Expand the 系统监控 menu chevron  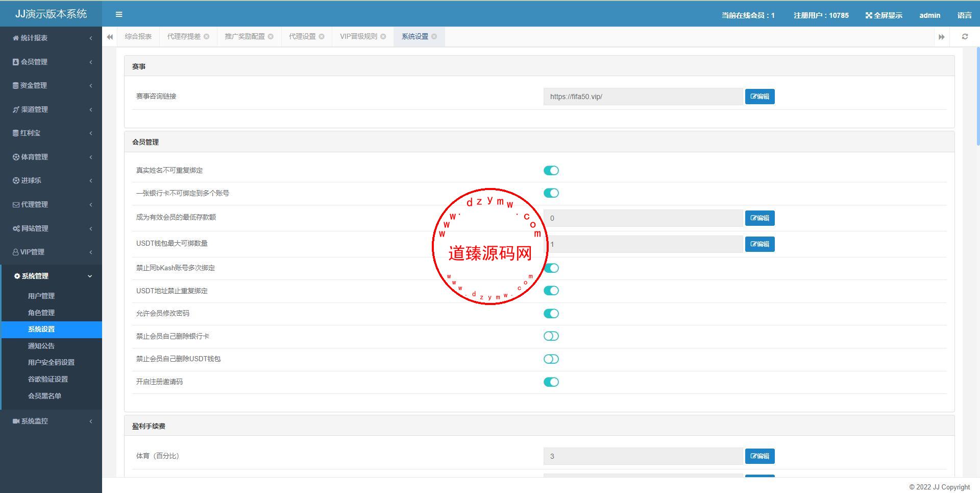click(x=91, y=421)
